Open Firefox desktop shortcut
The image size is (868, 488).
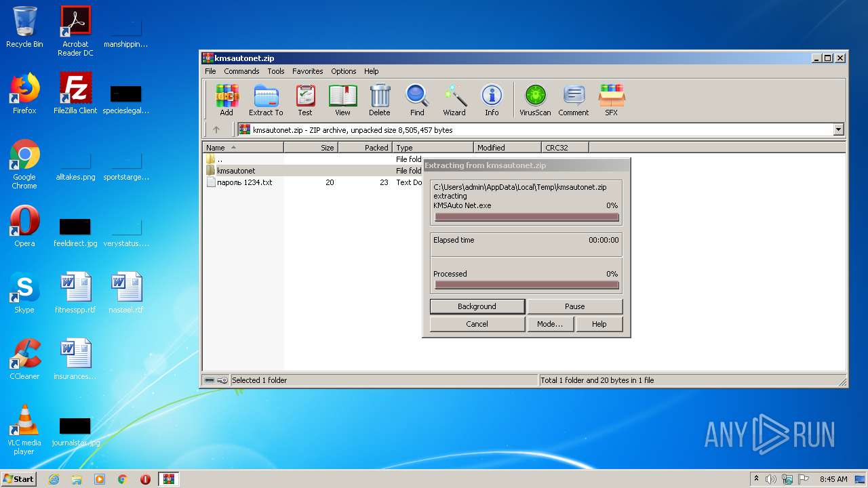(x=24, y=94)
